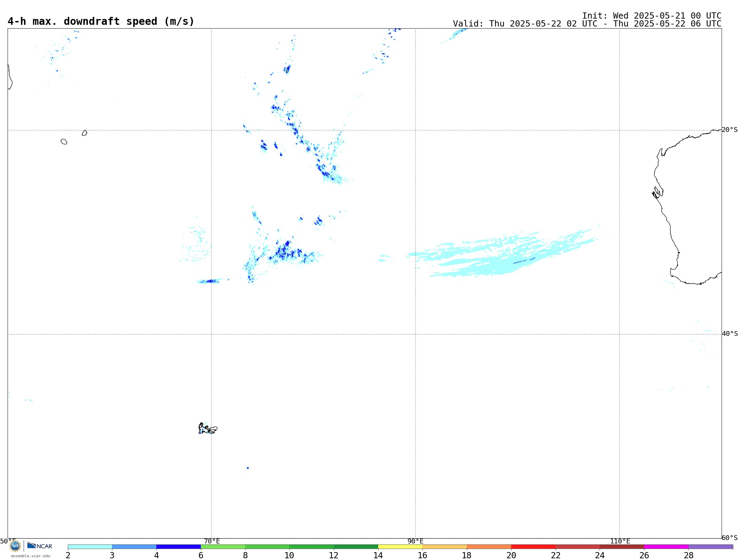
Task: Select the purple above-28 m/s swatch
Action: [711, 547]
